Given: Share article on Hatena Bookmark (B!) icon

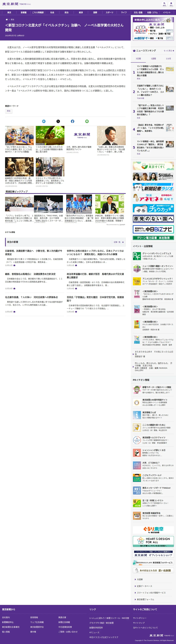Looking at the screenshot, I should click(x=44, y=121).
